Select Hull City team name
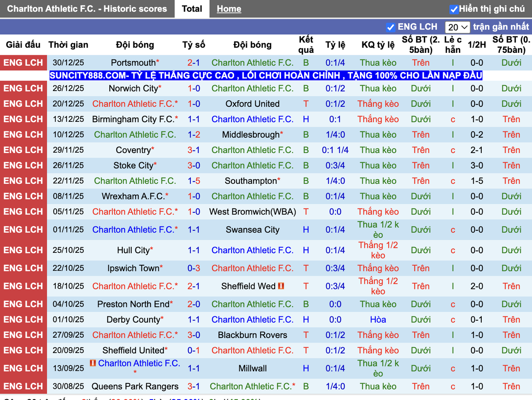This screenshot has height=400, width=532. point(133,250)
